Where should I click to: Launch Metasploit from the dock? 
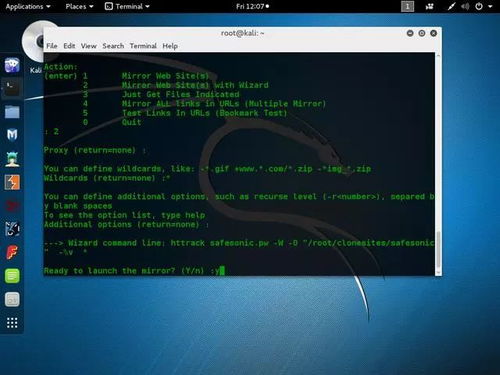12,135
